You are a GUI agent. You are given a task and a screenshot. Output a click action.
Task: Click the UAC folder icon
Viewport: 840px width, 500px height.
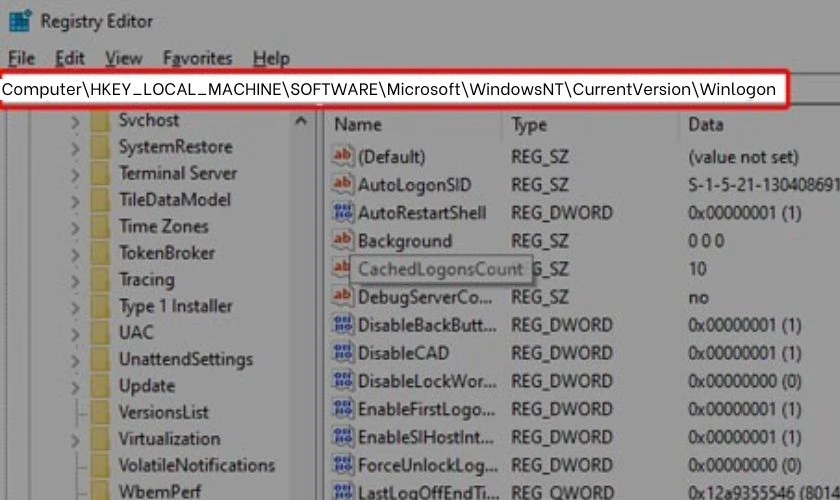100,333
